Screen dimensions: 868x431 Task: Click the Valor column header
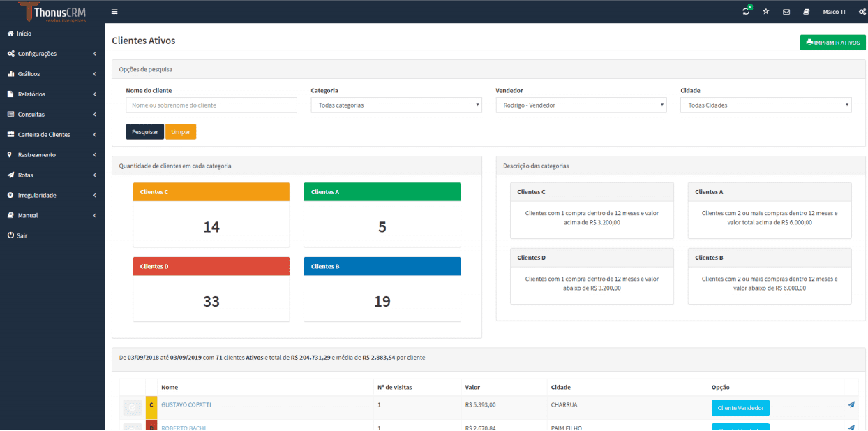tap(472, 388)
